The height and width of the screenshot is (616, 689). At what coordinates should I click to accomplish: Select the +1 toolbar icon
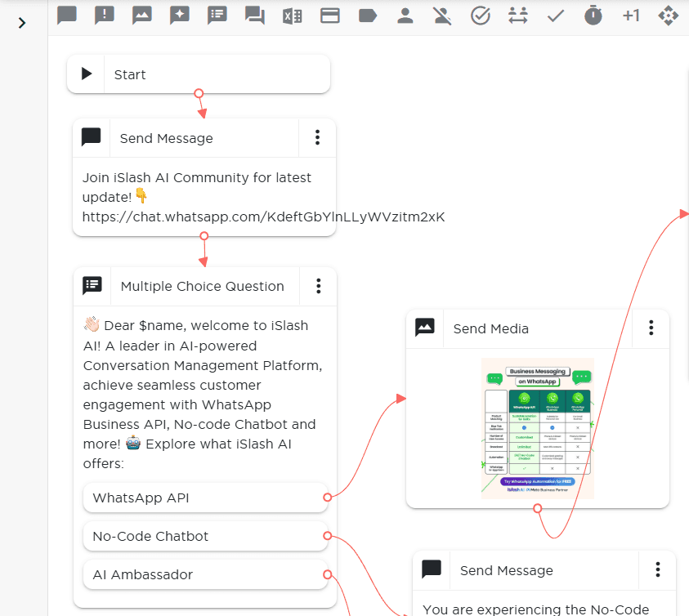click(631, 16)
